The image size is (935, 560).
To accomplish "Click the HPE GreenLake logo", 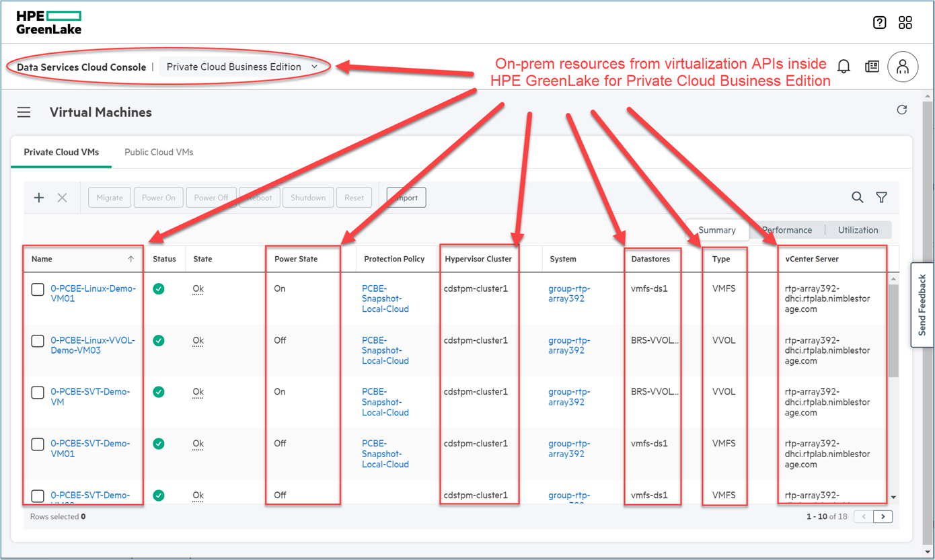I will click(x=49, y=22).
